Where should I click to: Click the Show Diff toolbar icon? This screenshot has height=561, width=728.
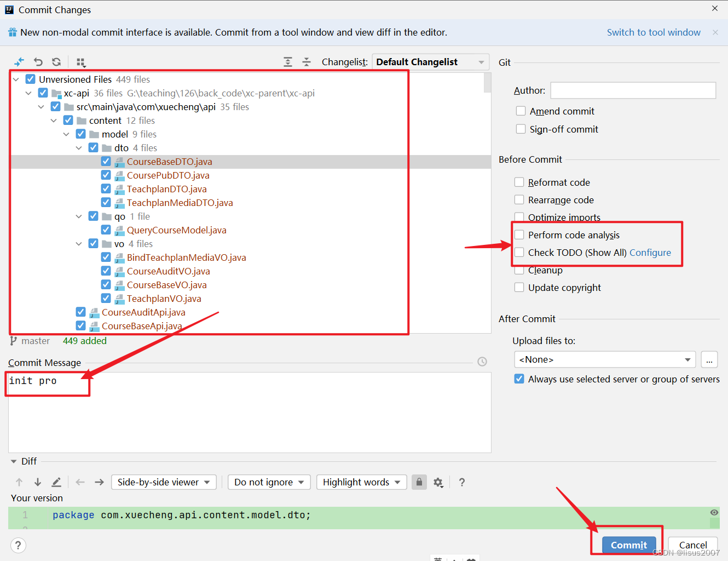(x=19, y=62)
